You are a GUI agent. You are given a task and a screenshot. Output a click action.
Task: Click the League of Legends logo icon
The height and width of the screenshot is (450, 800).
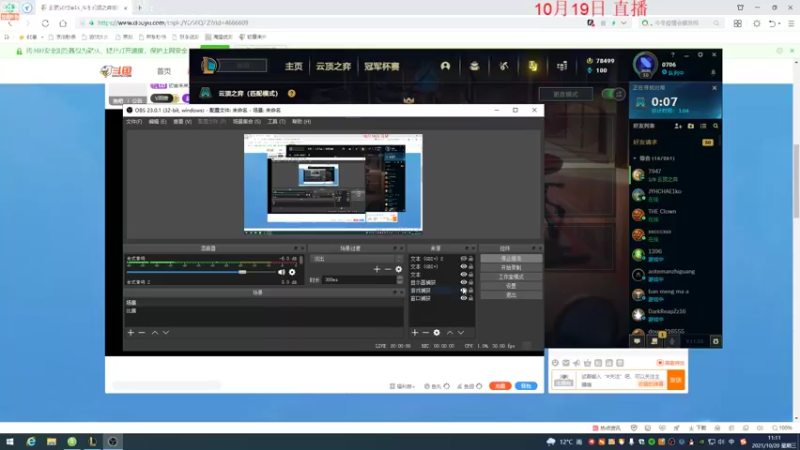[x=209, y=65]
